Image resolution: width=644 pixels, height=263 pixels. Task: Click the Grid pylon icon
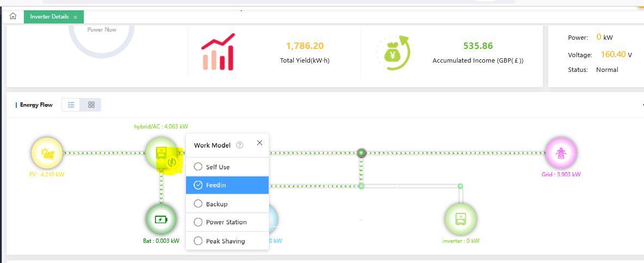[x=561, y=153]
